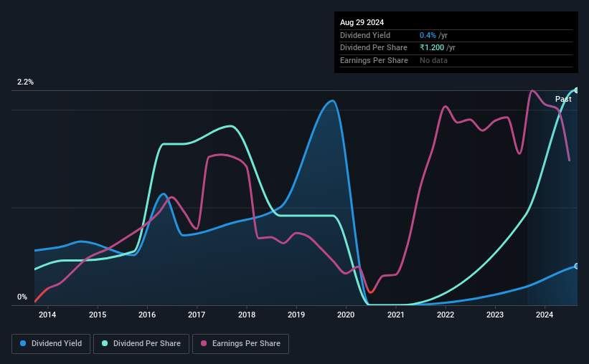Click the Dividend Yield endpoint marker at right edge
The width and height of the screenshot is (589, 364).
coord(576,266)
